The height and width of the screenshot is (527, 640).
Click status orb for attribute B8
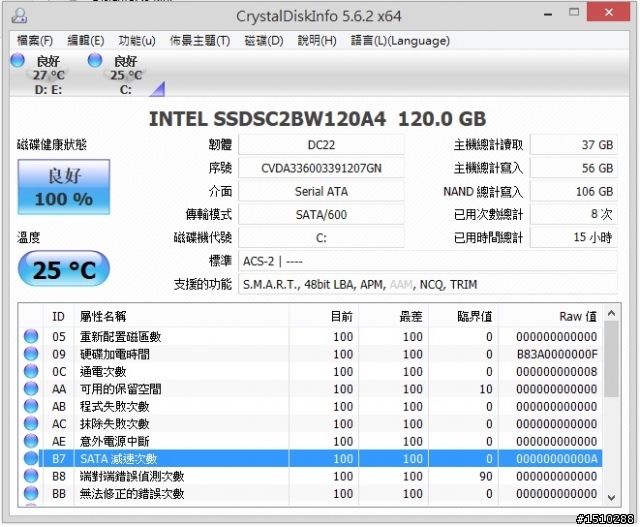click(31, 476)
